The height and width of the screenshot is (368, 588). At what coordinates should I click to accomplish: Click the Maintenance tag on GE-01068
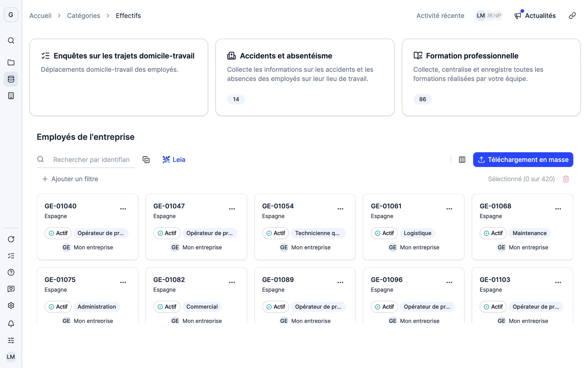point(530,233)
